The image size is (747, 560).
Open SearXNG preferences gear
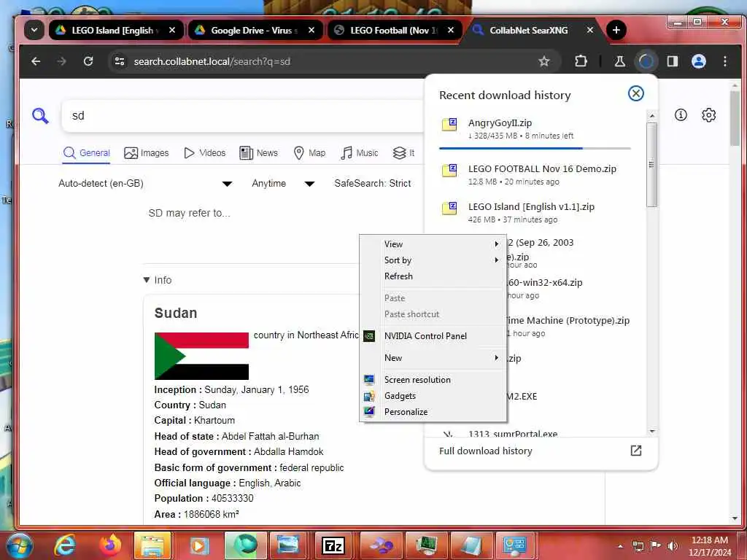[709, 114]
